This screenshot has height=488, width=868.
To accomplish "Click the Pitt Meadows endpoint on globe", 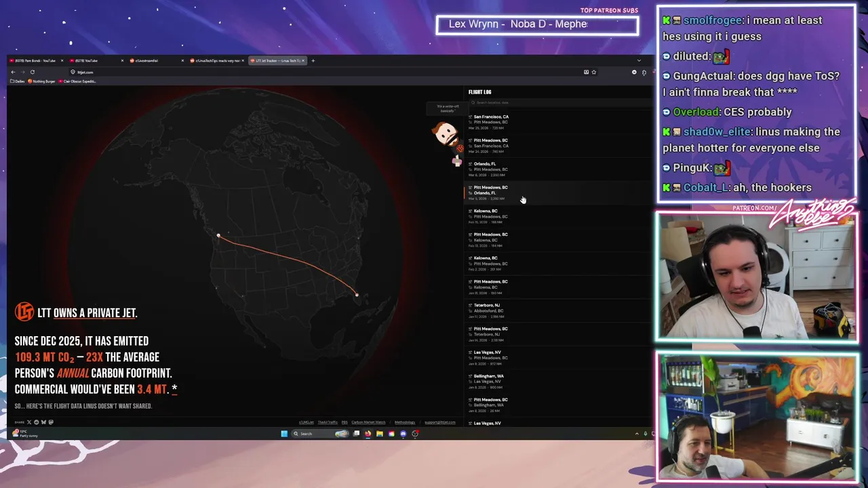I will [x=218, y=235].
